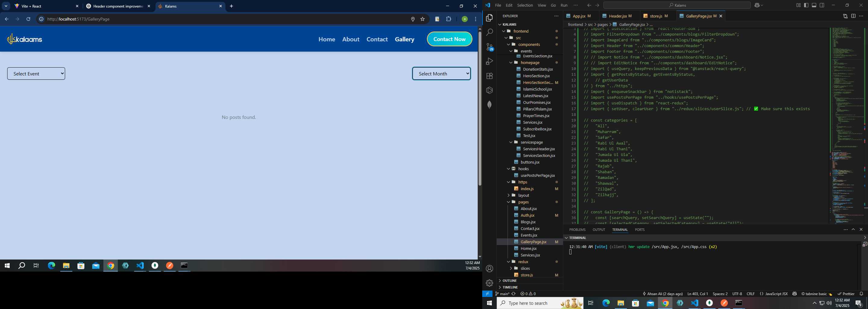Open the Search view in VS Code activity bar
This screenshot has width=868, height=309.
pos(489,32)
